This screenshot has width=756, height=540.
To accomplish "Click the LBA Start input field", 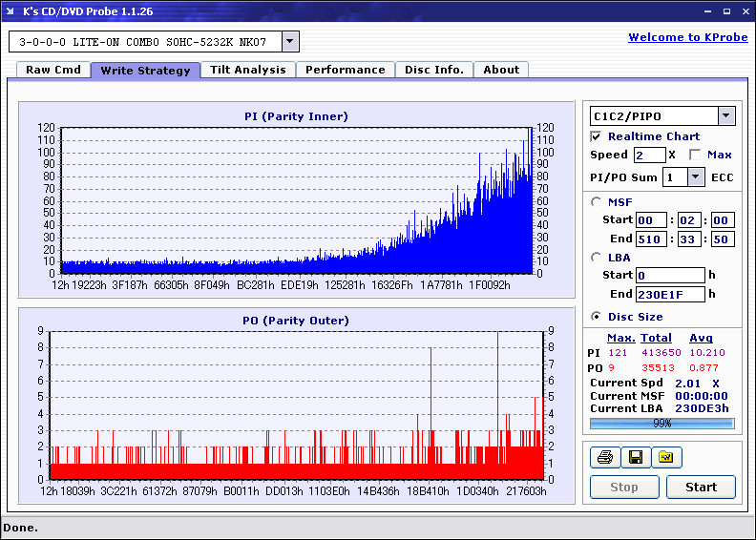I will 670,276.
